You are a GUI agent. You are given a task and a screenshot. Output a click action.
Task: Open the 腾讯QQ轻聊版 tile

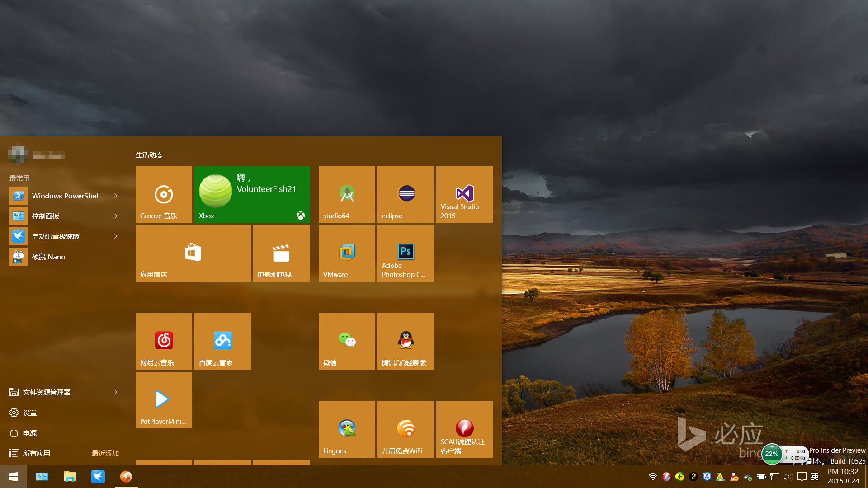(406, 341)
